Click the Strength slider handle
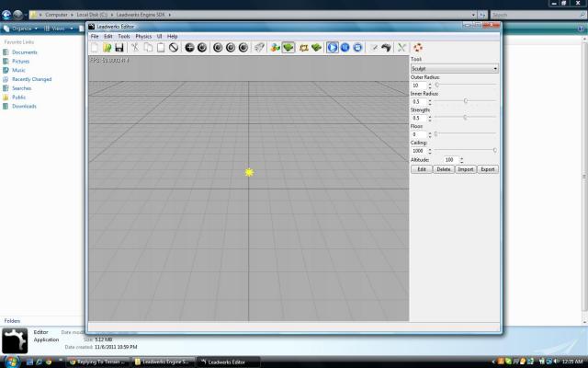 click(465, 118)
